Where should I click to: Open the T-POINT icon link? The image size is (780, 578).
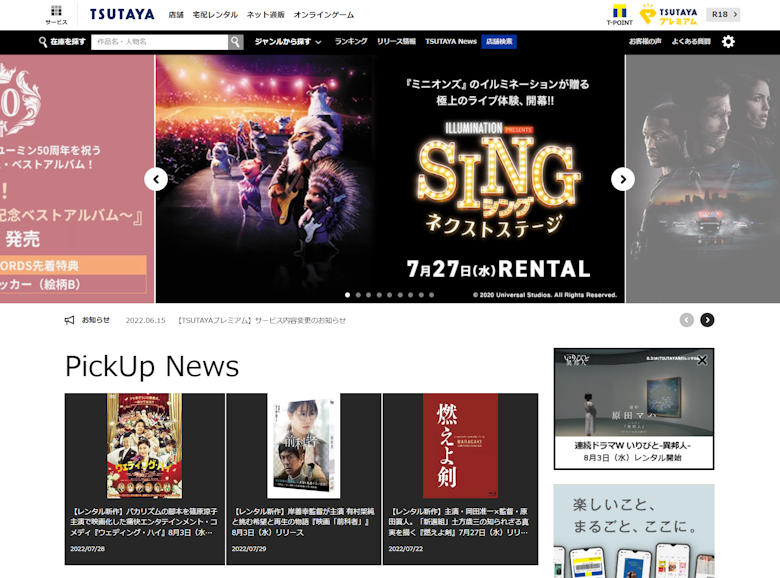(619, 14)
